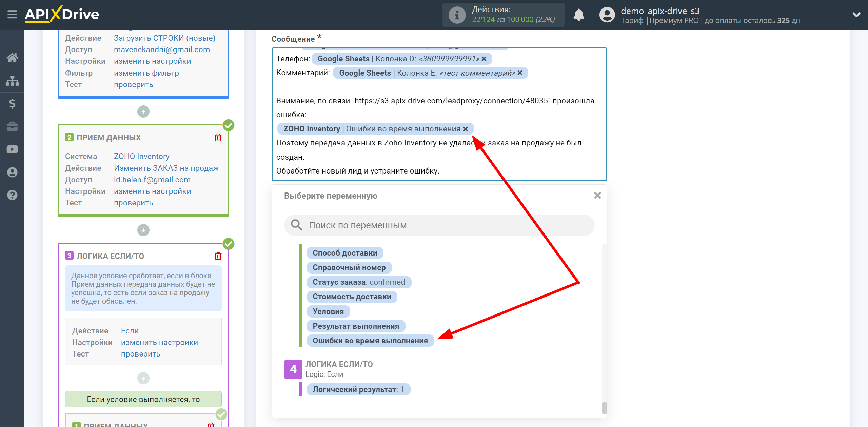Open Загрузить СТРОКИ (новые) action link

(164, 38)
